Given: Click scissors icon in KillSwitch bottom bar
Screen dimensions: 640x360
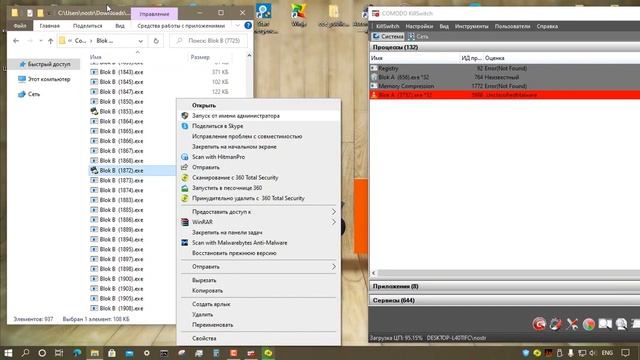Looking at the screenshot, I should [x=572, y=324].
